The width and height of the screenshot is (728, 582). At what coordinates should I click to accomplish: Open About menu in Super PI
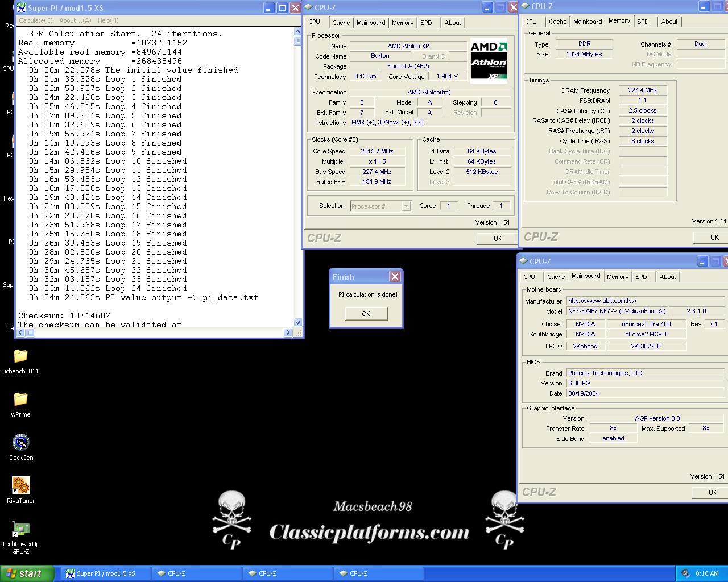point(75,20)
